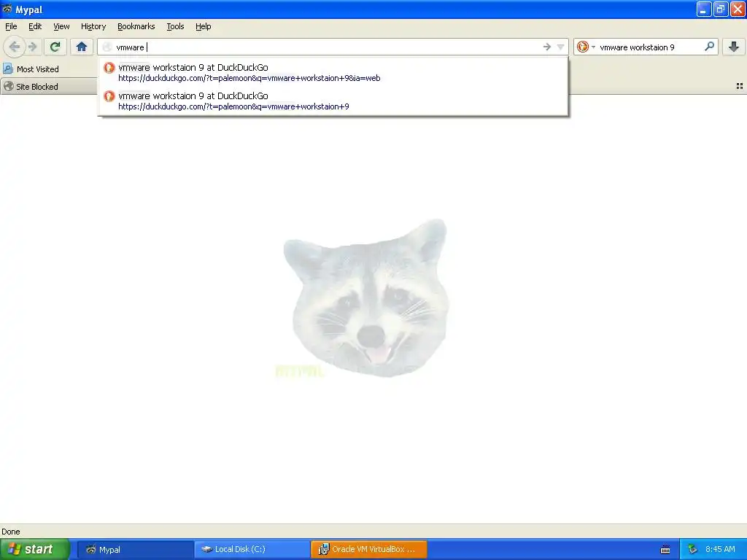Go back with the Back arrow button
The image size is (747, 560).
click(x=15, y=47)
